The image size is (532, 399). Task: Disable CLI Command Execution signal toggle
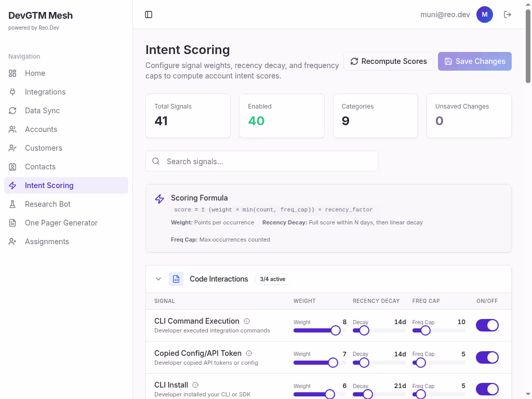(487, 325)
